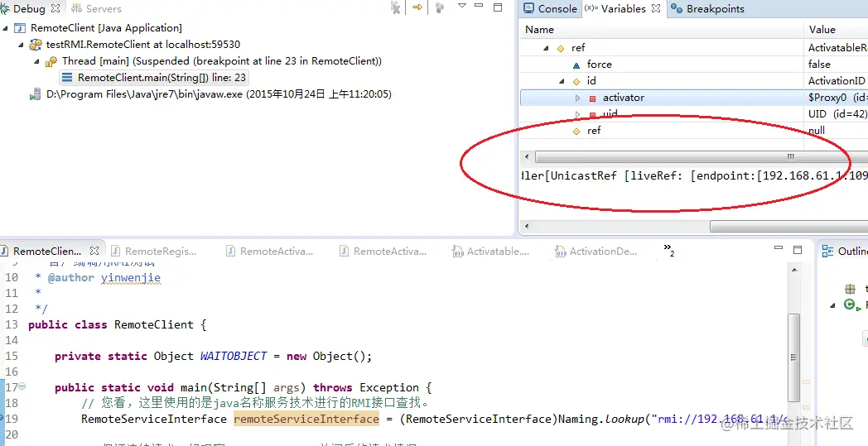Click left arrow of Variables table scrollbar
Viewport: 868px width, 446px height.
click(x=527, y=156)
